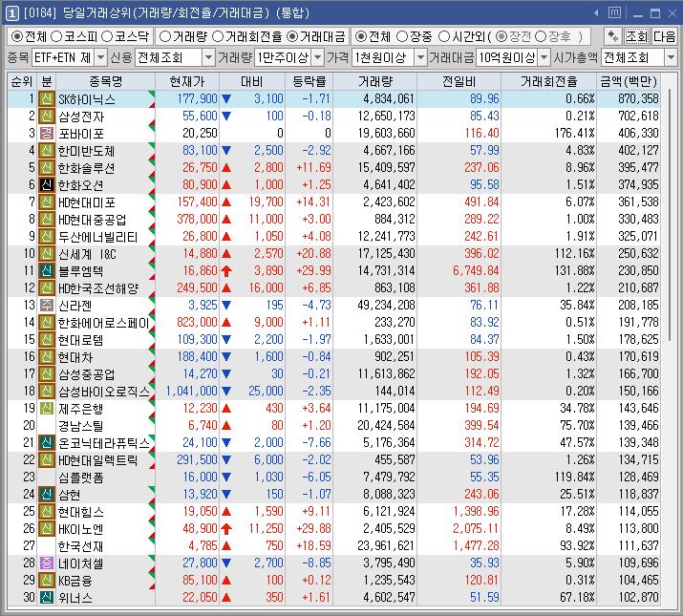
Task: Click the 증 badge of 네이처셀 row
Action: [x=47, y=563]
